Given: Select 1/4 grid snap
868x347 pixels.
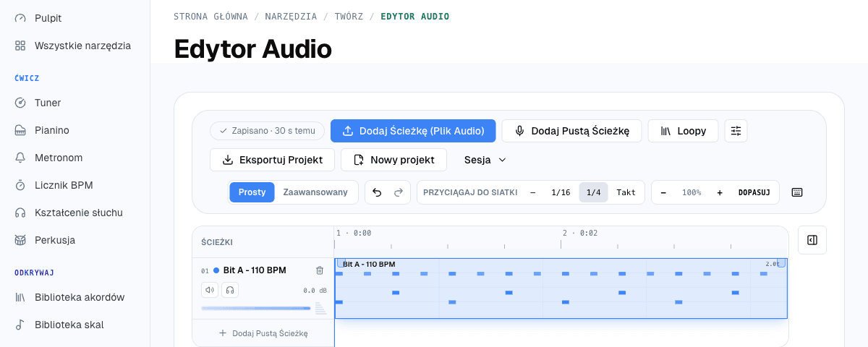Looking at the screenshot, I should point(594,192).
